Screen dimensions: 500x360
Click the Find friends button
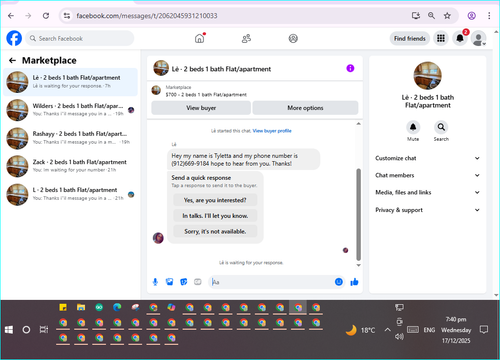(x=410, y=39)
